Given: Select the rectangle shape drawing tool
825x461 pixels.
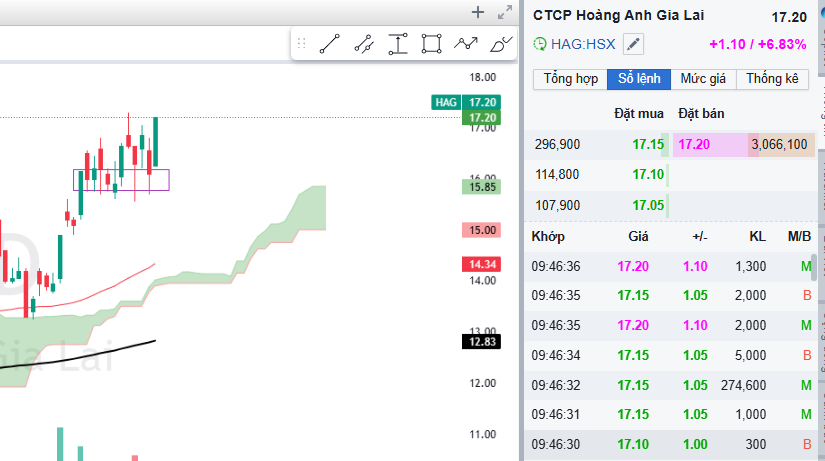Looking at the screenshot, I should tap(431, 44).
